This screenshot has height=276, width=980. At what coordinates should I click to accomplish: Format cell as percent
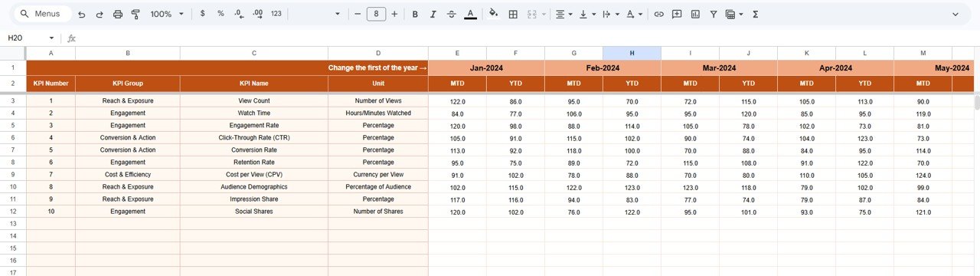tap(220, 14)
